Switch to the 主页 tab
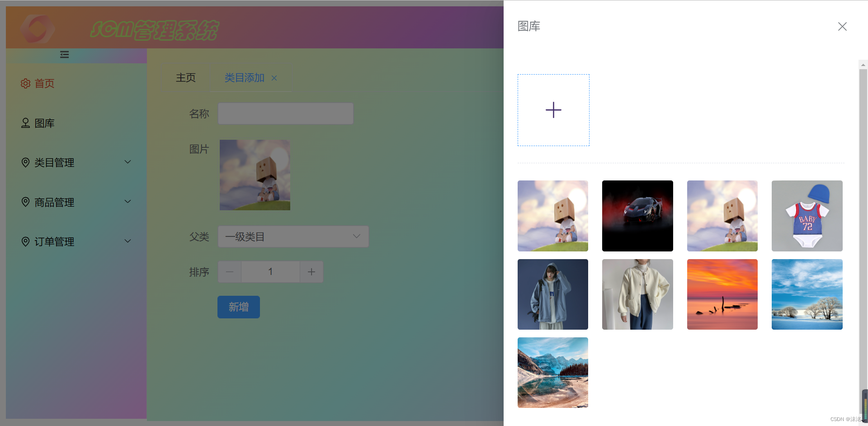This screenshot has width=868, height=426. coord(186,78)
